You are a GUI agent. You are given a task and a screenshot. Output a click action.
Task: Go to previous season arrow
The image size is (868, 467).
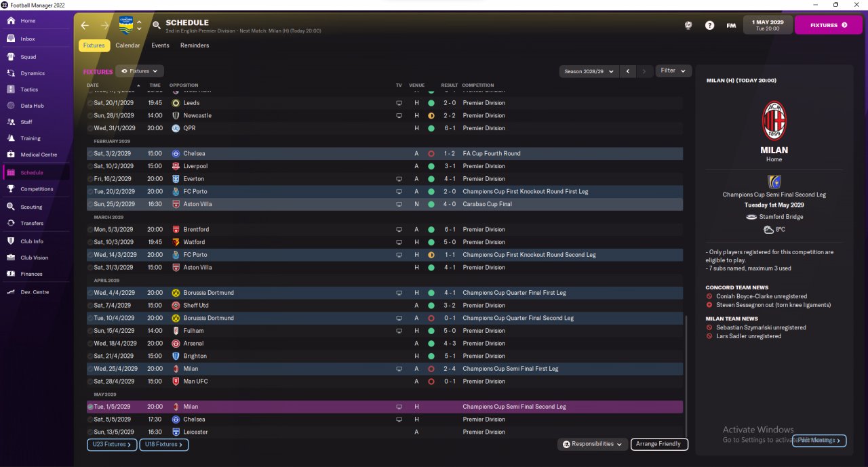coord(628,71)
